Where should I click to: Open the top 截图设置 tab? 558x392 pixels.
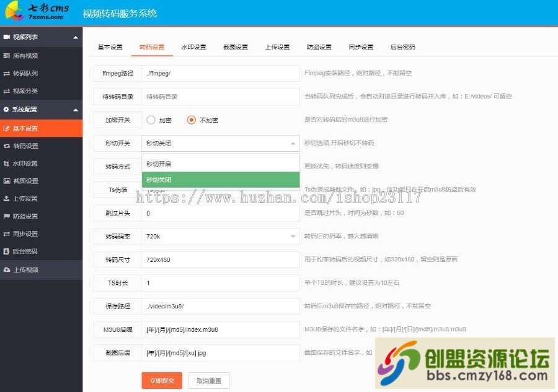click(236, 47)
